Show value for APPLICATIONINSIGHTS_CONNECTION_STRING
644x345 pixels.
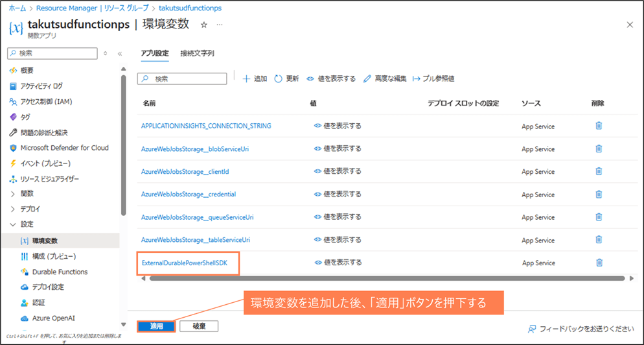point(338,126)
